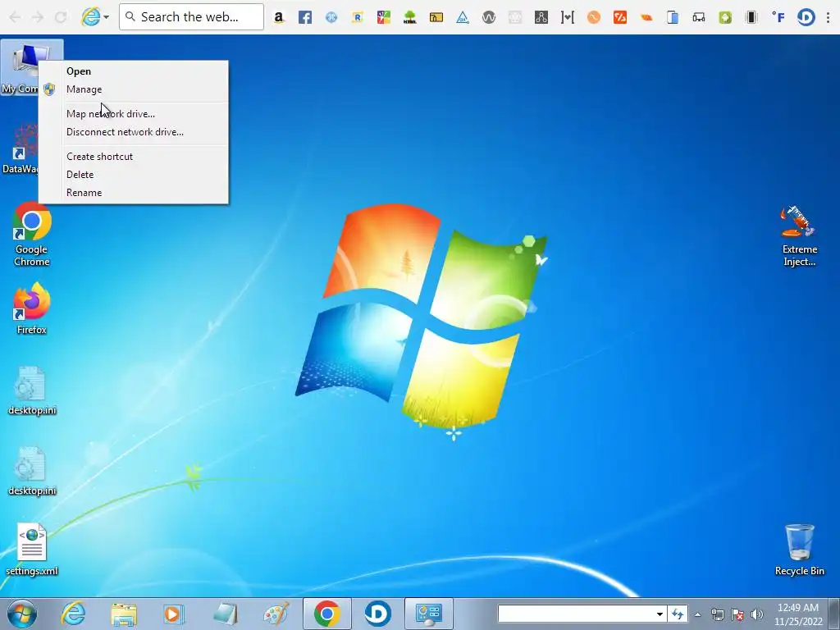Open the Amazon toolbar shortcut
Screen dimensions: 840x630
tap(279, 17)
